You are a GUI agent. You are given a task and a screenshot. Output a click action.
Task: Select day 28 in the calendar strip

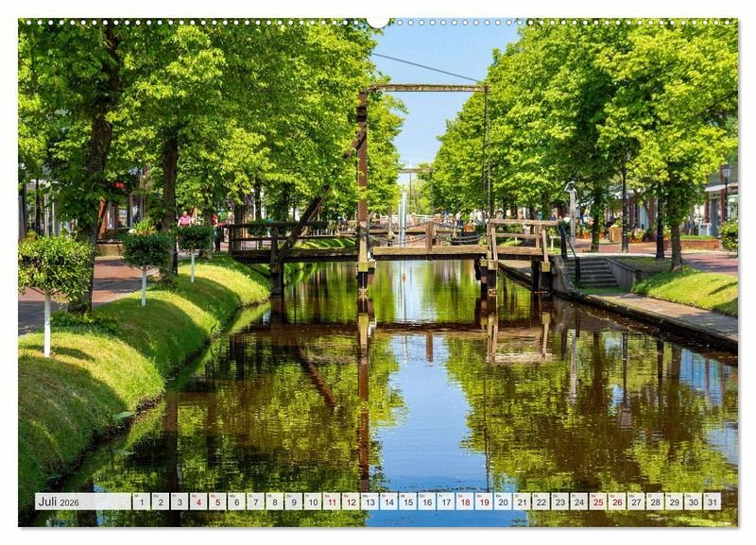pos(655,502)
